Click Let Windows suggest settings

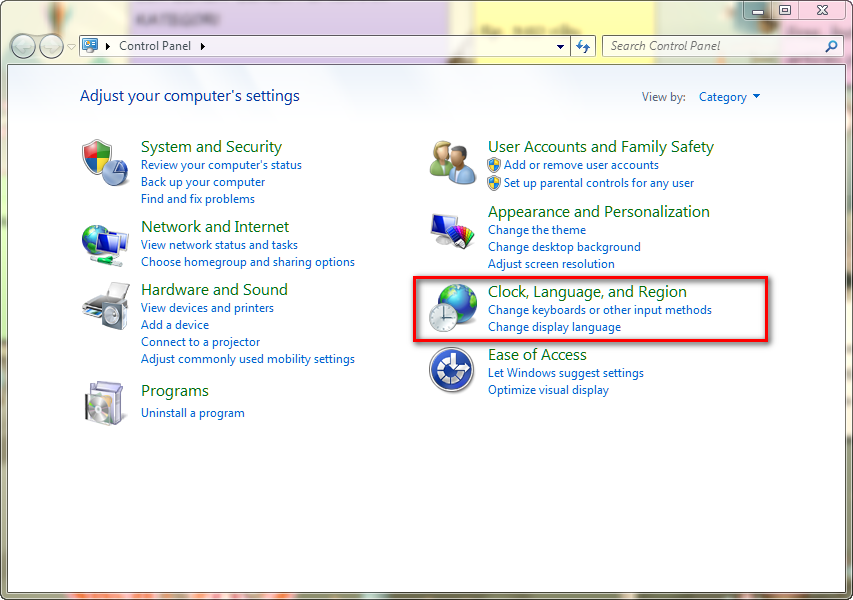tap(566, 373)
